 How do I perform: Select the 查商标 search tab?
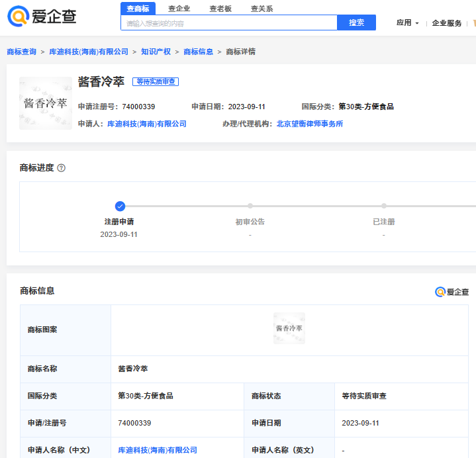(x=138, y=9)
